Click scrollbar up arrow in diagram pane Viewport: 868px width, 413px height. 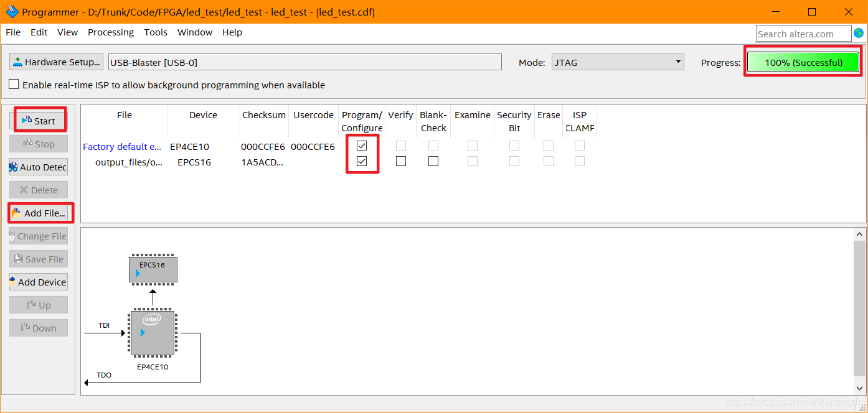(860, 234)
